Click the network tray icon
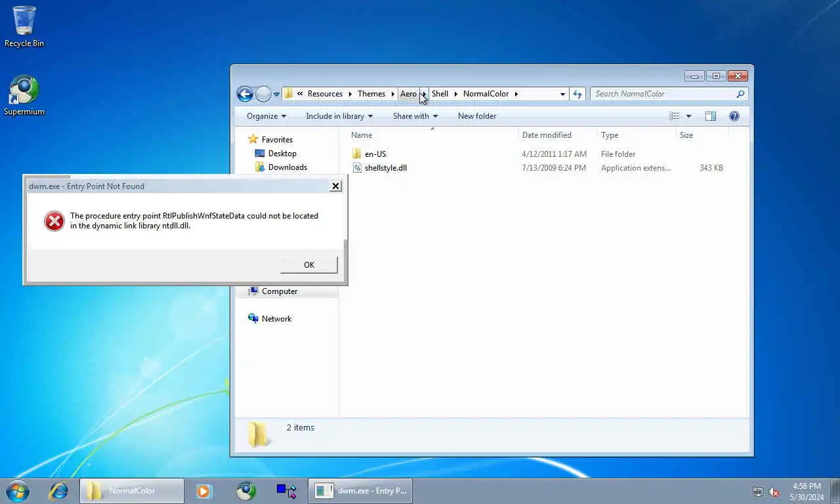 coord(758,492)
